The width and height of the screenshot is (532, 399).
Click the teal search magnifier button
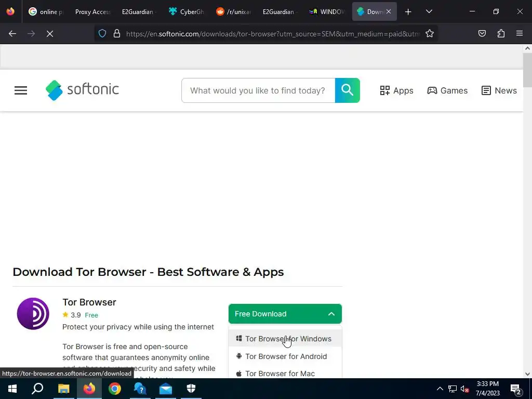[x=347, y=90]
